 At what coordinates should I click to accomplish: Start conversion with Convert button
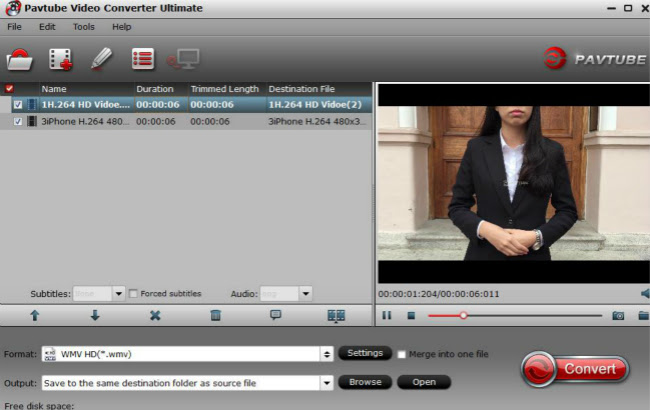(575, 369)
